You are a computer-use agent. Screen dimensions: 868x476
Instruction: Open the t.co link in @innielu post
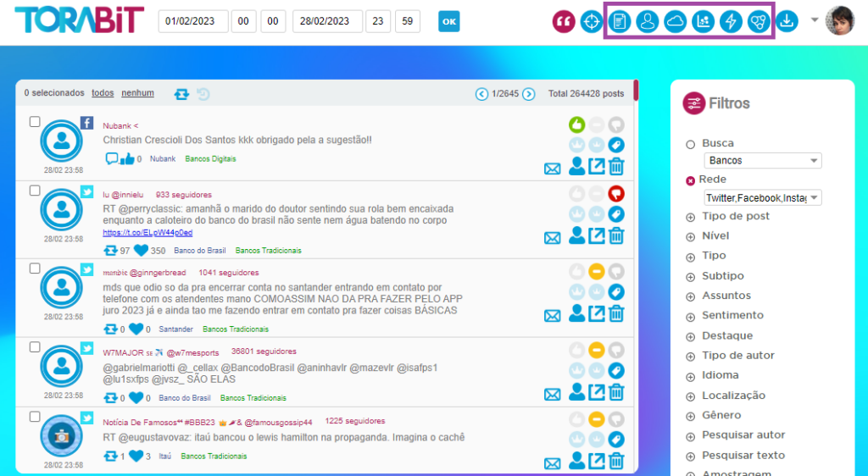(147, 233)
